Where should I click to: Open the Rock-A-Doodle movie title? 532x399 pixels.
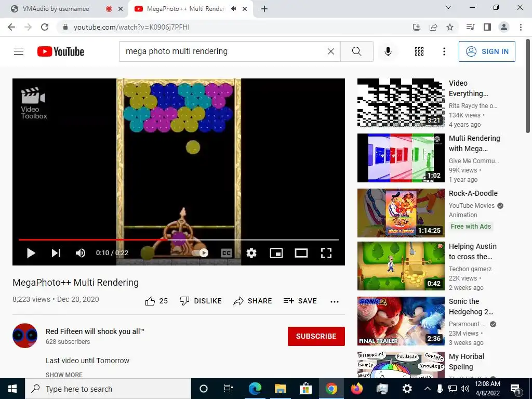click(x=473, y=193)
